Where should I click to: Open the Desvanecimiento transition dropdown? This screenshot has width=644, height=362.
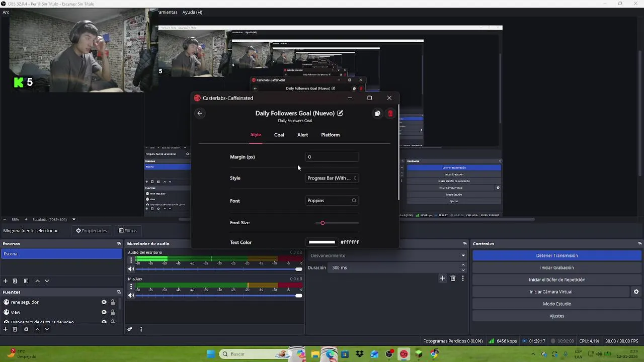[x=387, y=255]
